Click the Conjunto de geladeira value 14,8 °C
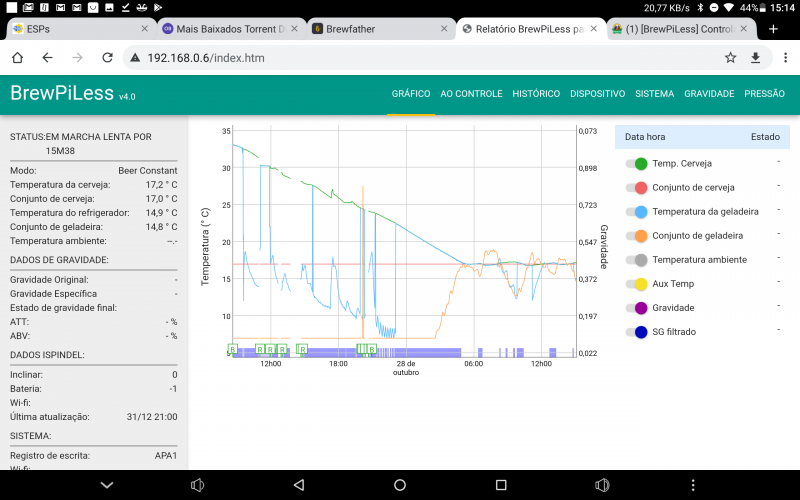The height and width of the screenshot is (500, 800). pos(162,227)
